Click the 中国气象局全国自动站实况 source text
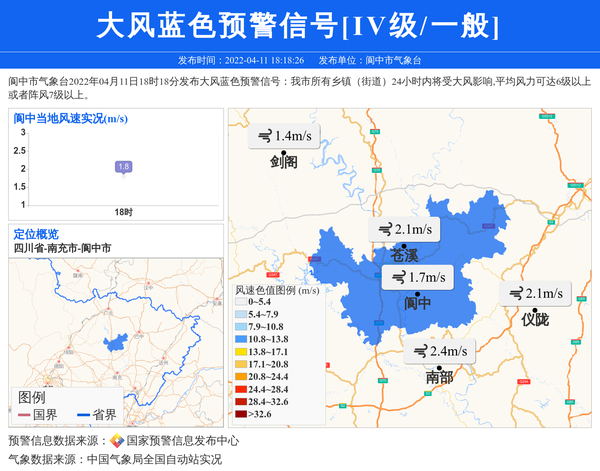Image resolution: width=600 pixels, height=471 pixels. click(154, 459)
